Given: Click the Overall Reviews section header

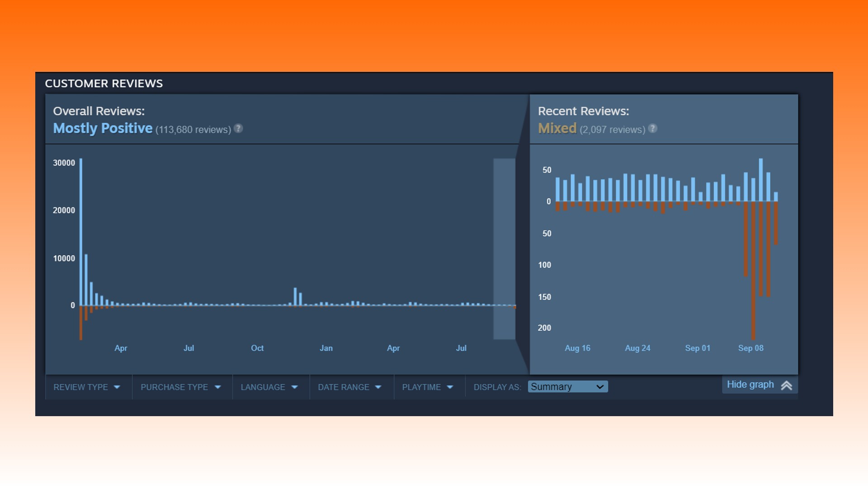Looking at the screenshot, I should (99, 110).
